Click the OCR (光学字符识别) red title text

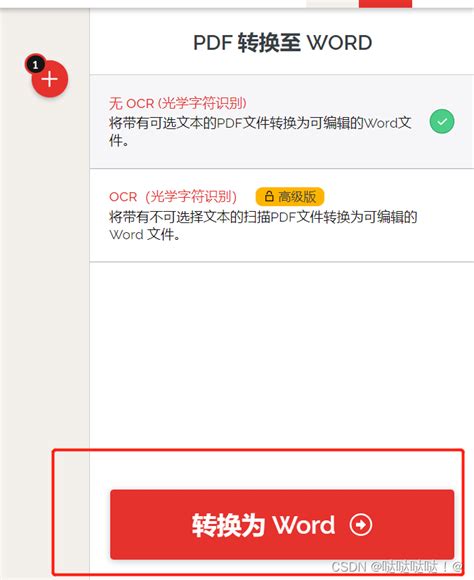click(x=173, y=196)
